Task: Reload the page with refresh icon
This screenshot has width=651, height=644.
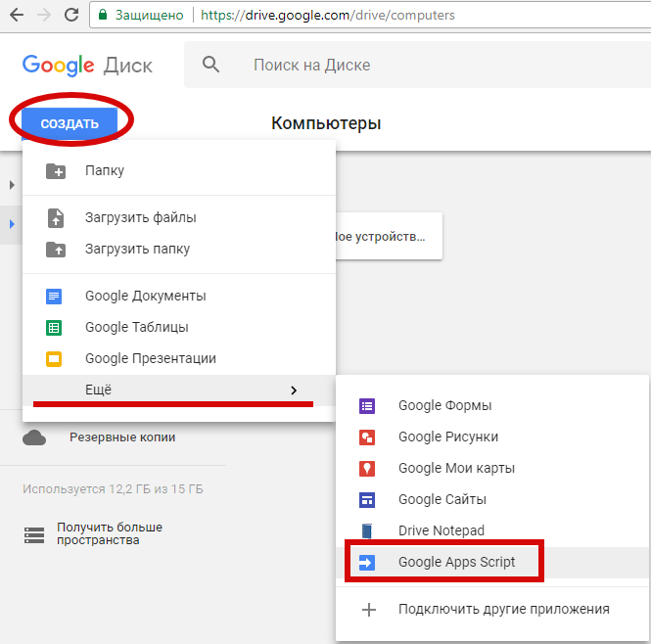Action: (x=71, y=15)
